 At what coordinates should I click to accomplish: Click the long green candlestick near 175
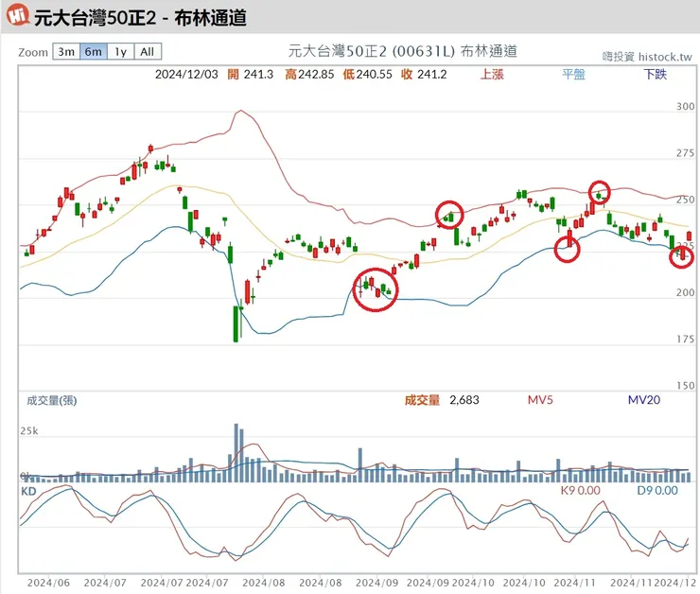pyautogui.click(x=236, y=324)
